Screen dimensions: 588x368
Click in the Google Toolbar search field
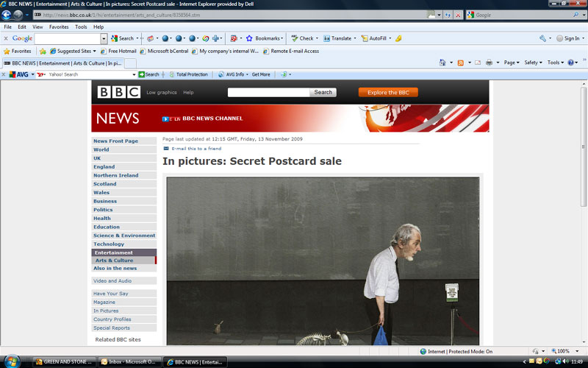click(x=68, y=38)
